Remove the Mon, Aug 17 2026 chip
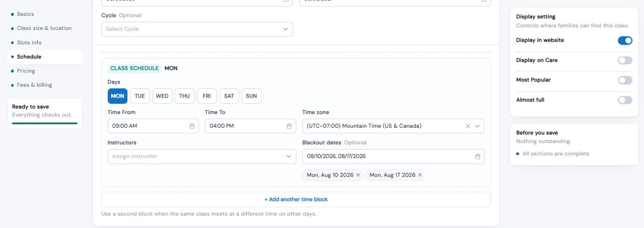 (420, 175)
